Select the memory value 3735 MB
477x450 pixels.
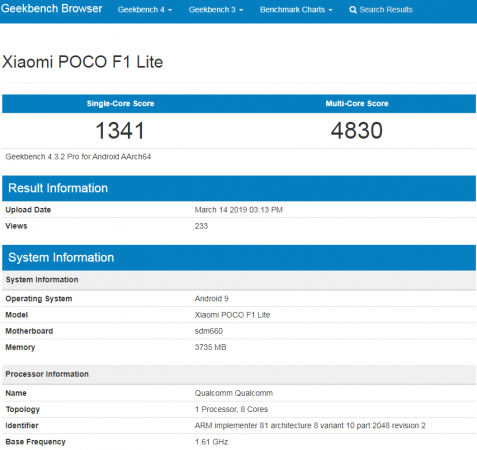tap(211, 347)
